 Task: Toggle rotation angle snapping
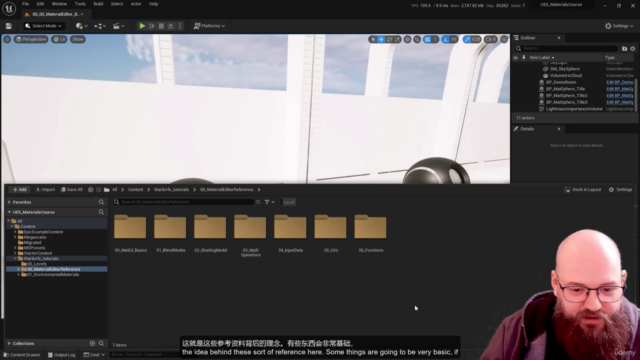click(x=446, y=39)
